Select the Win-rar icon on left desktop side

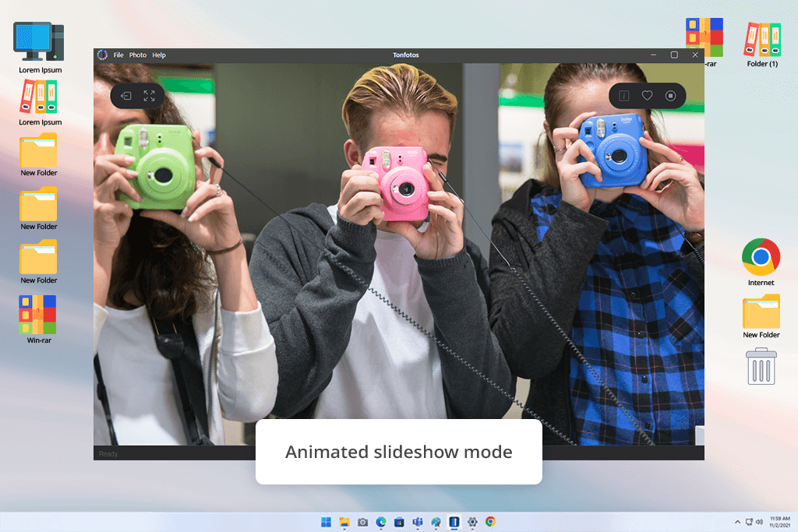[38, 319]
